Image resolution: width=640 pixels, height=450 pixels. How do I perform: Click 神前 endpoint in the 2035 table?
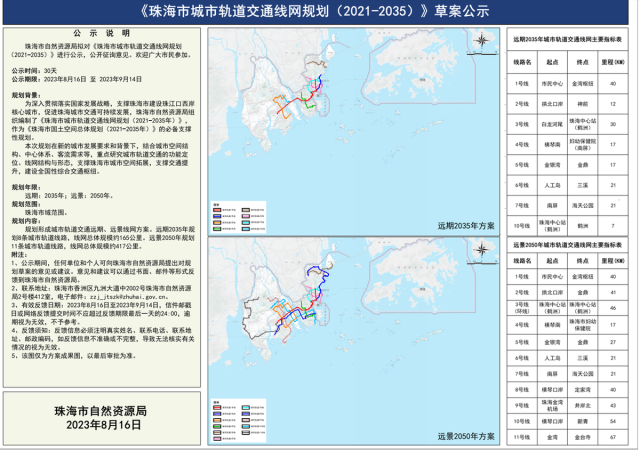[x=582, y=104]
